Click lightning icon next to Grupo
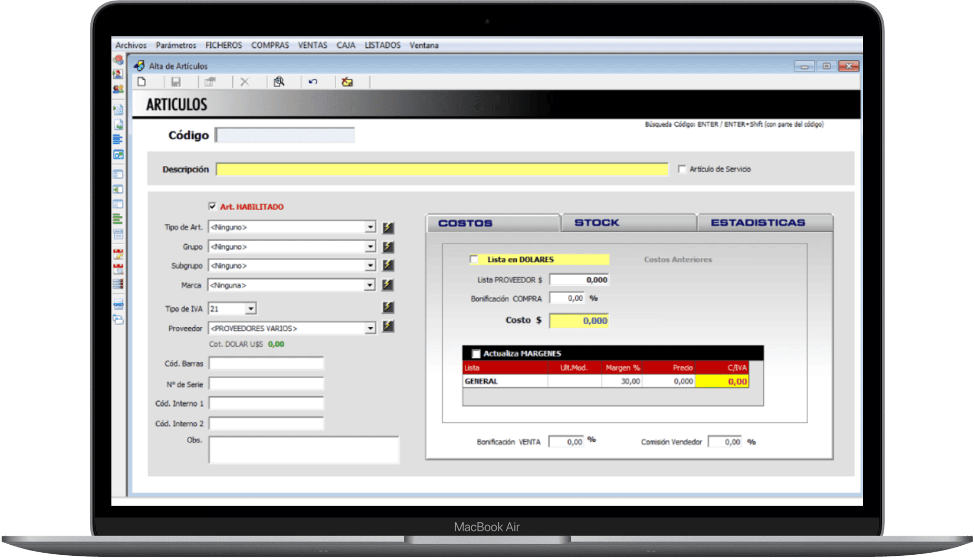The width and height of the screenshot is (974, 560). (x=388, y=246)
